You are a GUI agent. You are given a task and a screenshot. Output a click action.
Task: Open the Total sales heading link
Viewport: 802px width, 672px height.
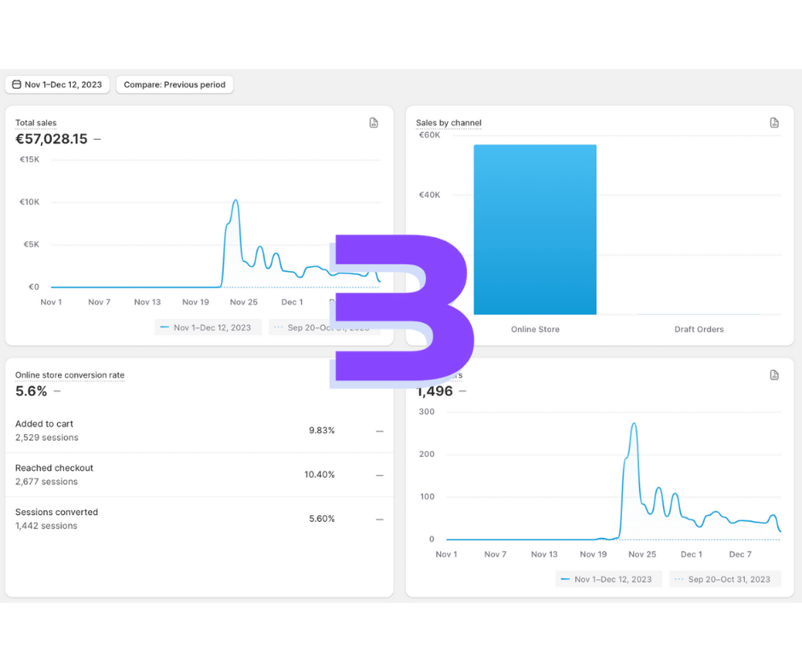point(36,123)
